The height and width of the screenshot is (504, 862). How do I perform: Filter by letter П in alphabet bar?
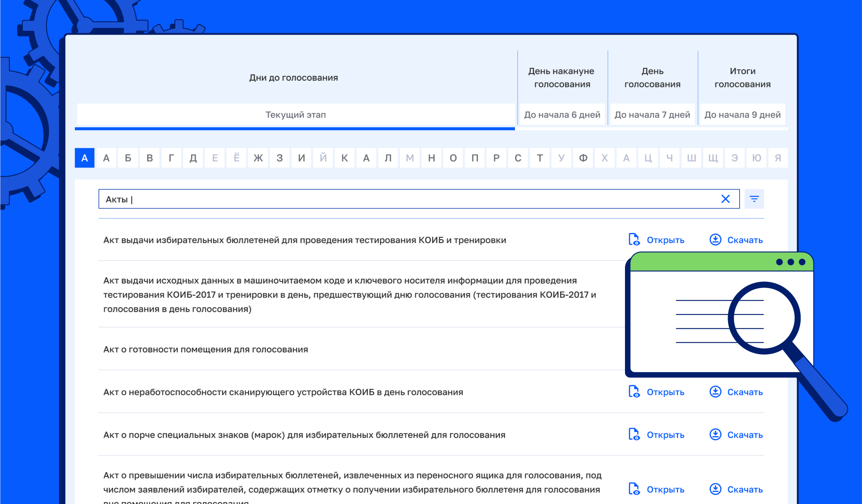click(475, 158)
